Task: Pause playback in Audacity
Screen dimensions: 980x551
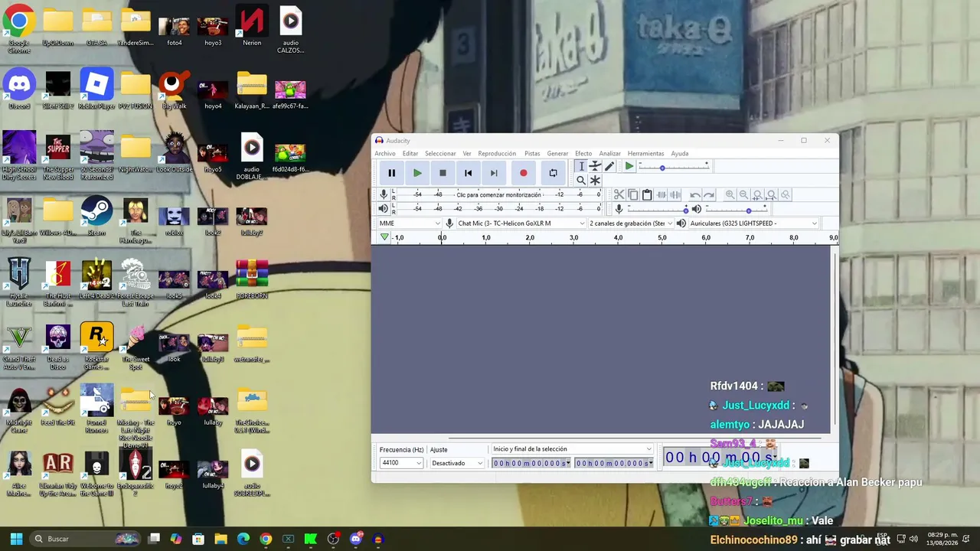Action: coord(391,173)
